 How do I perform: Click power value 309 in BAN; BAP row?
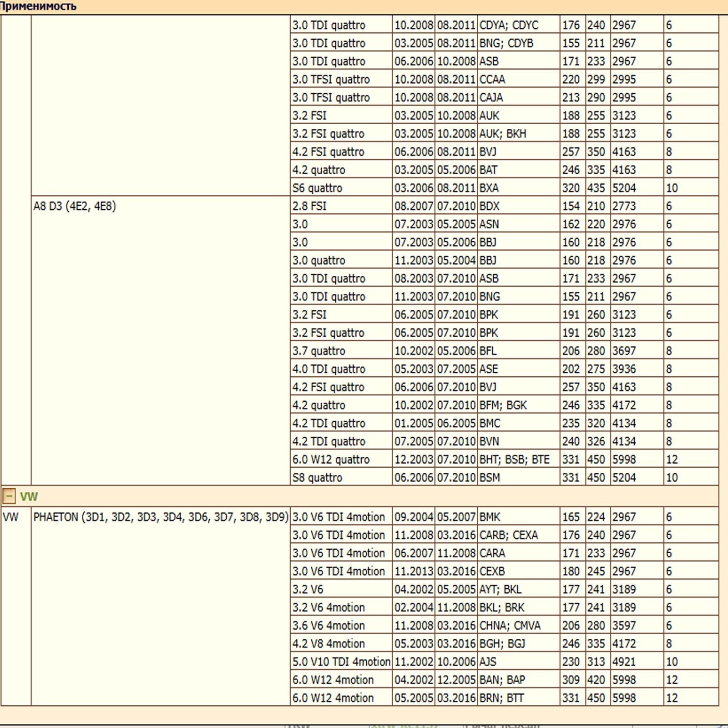tap(571, 680)
